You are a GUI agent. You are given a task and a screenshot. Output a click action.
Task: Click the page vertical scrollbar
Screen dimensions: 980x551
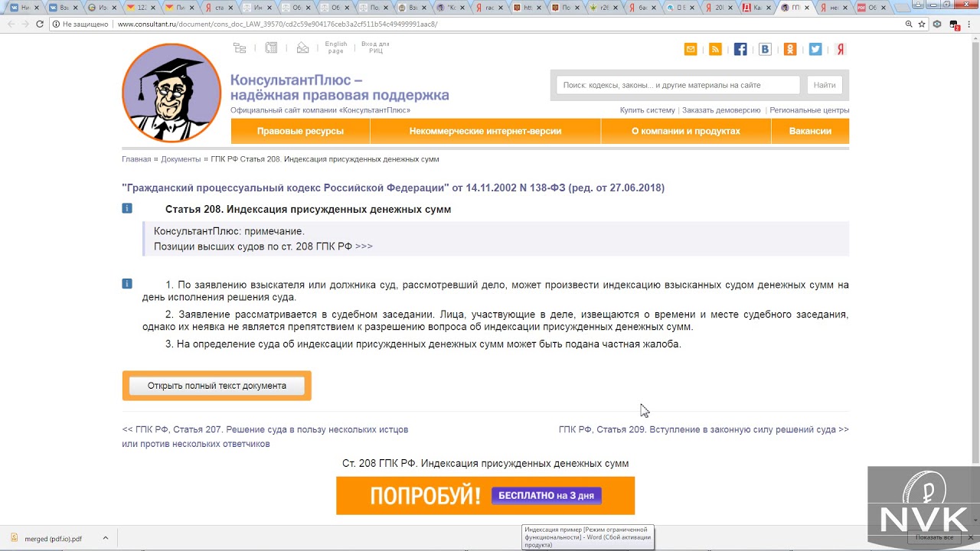(975, 253)
